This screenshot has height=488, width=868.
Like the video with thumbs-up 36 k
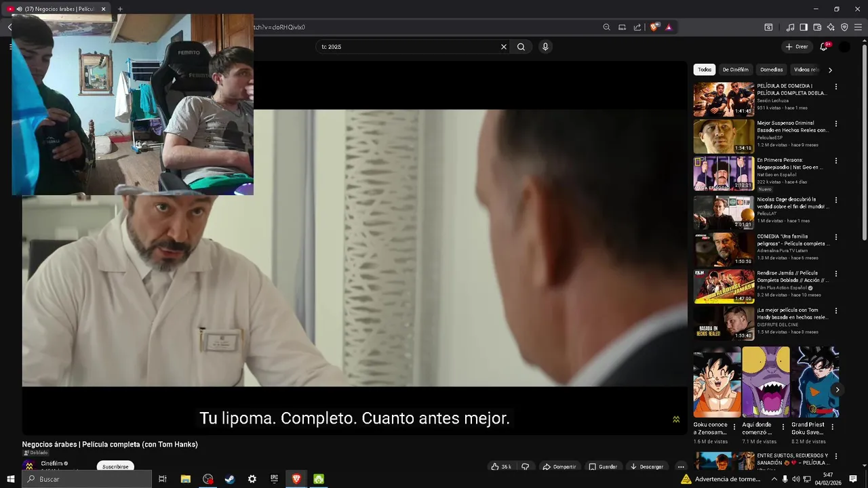point(501,466)
